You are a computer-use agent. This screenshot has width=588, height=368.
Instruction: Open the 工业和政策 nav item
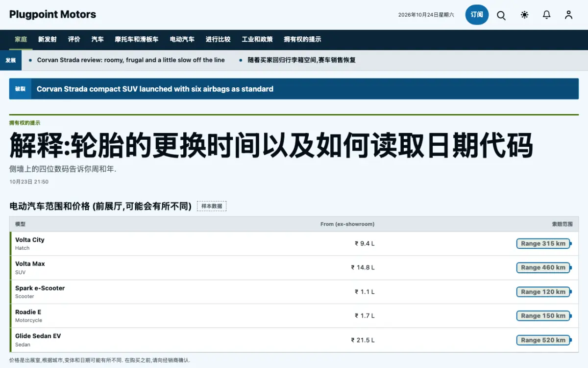tap(257, 39)
